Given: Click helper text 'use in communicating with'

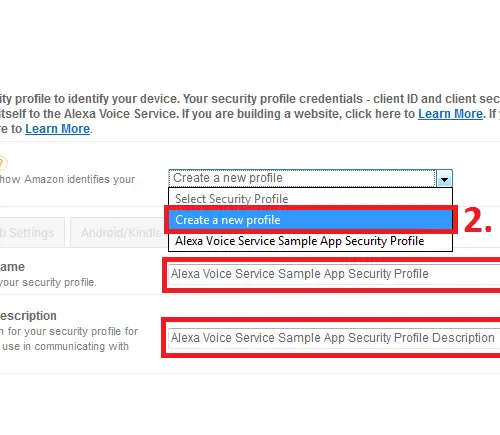Looking at the screenshot, I should pos(65,346).
